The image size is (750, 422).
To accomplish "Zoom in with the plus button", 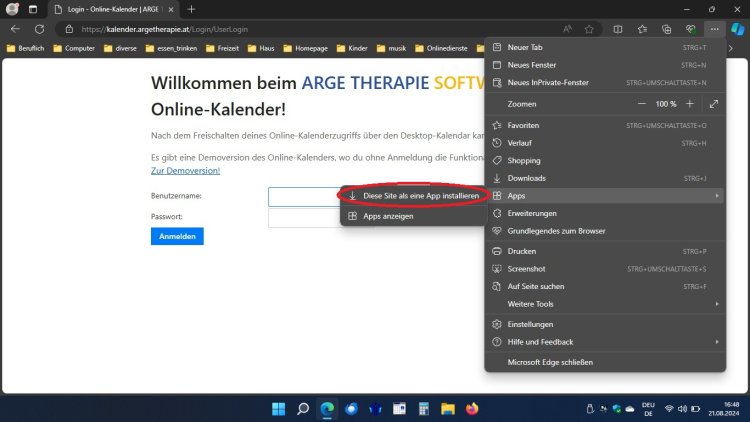I will [x=690, y=104].
